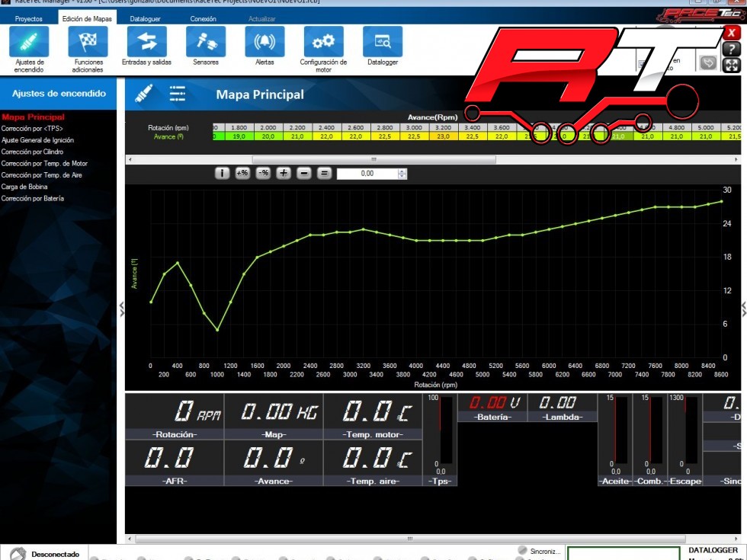Click the Tps vertical bar gauge
The image size is (747, 560).
(441, 440)
